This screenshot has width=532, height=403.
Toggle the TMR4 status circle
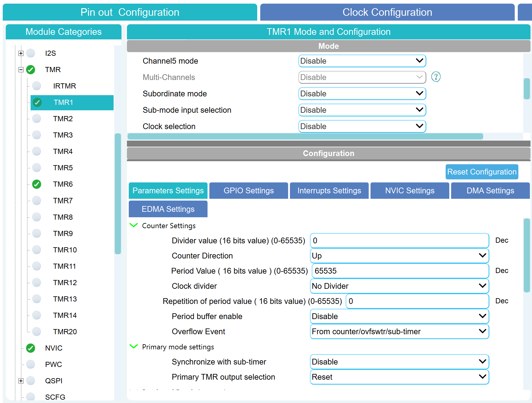pyautogui.click(x=37, y=152)
